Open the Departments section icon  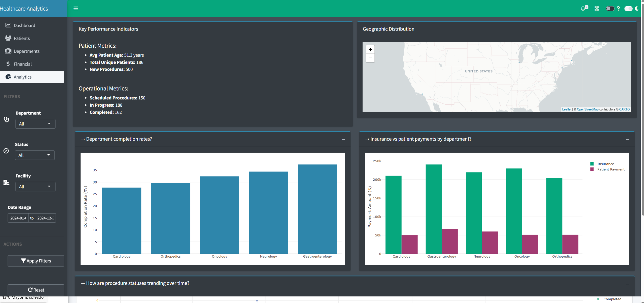(x=8, y=51)
